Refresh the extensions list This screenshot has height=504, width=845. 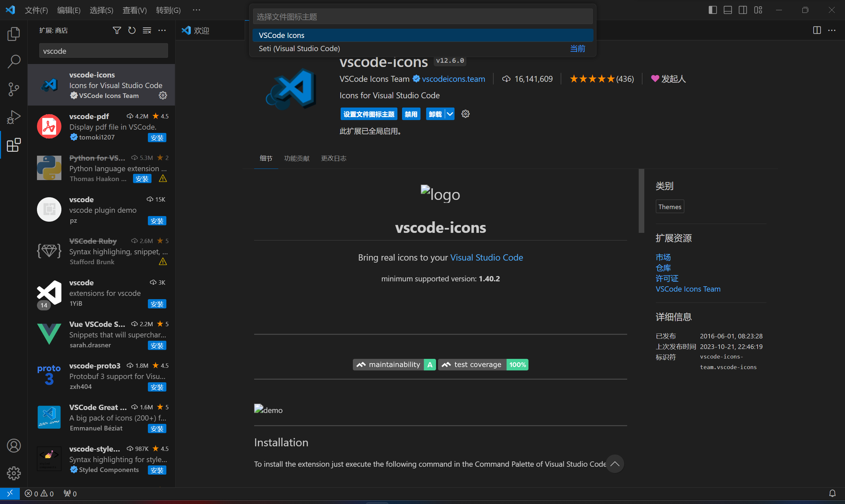(x=132, y=31)
